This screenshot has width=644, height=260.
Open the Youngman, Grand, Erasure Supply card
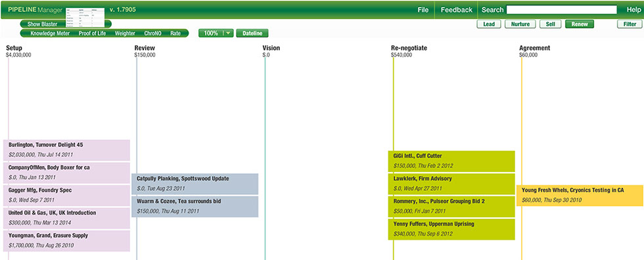tap(66, 241)
